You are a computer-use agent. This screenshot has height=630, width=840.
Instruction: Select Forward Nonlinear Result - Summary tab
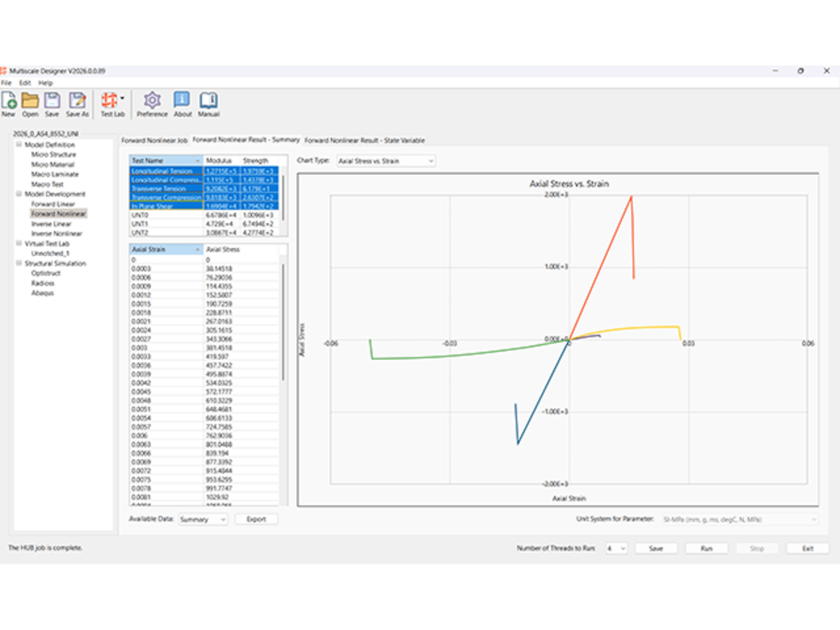[x=246, y=140]
